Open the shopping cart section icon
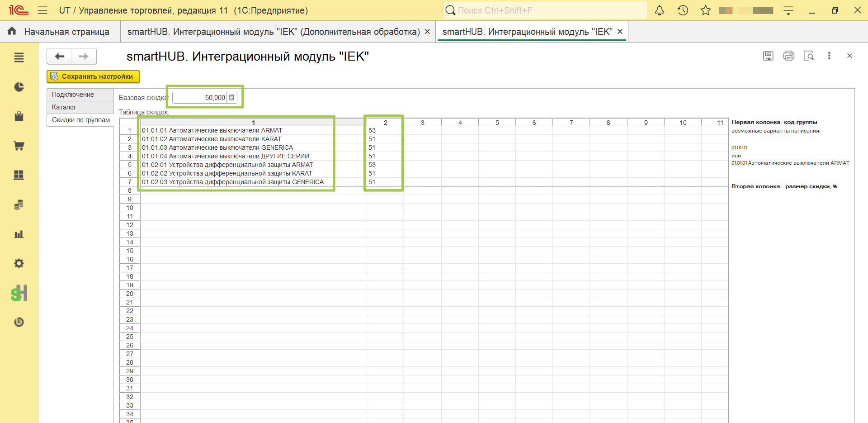The height and width of the screenshot is (423, 868). click(19, 146)
